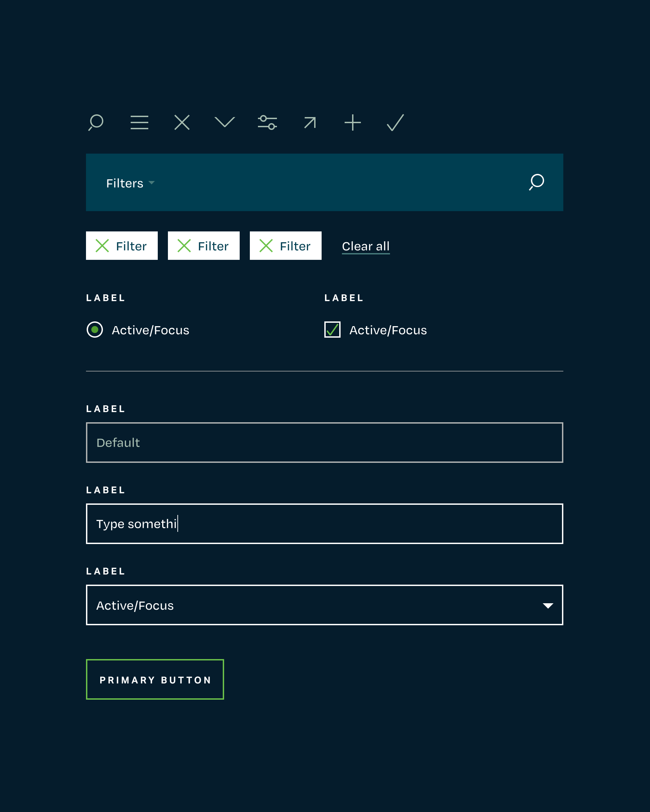Click the filter sliders icon
The width and height of the screenshot is (650, 812).
coord(267,122)
